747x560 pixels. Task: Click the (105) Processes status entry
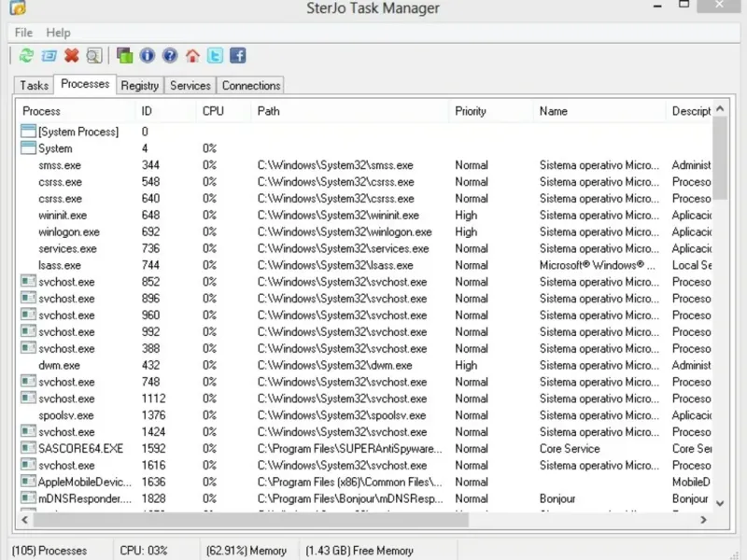[x=49, y=551]
